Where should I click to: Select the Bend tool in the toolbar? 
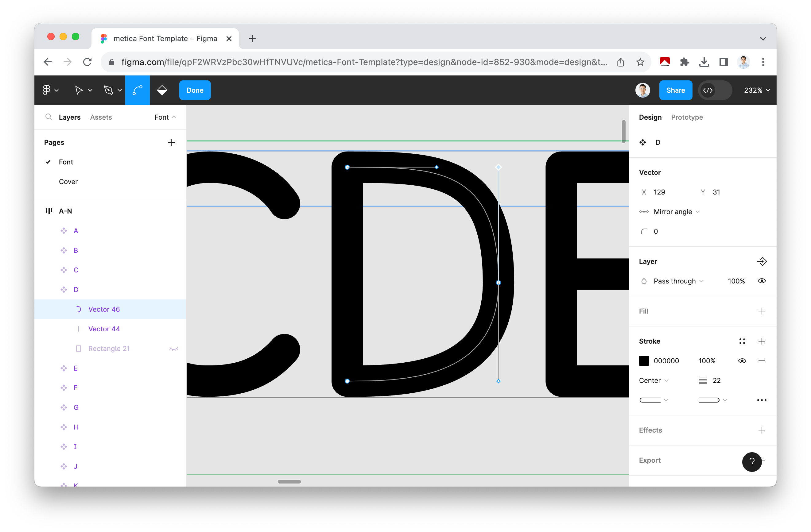tap(137, 90)
